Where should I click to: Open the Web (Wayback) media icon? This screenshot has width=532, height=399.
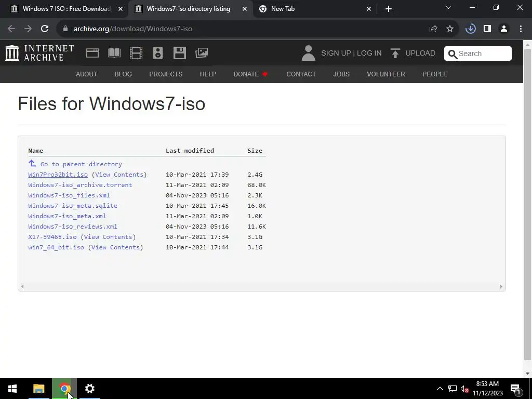92,53
